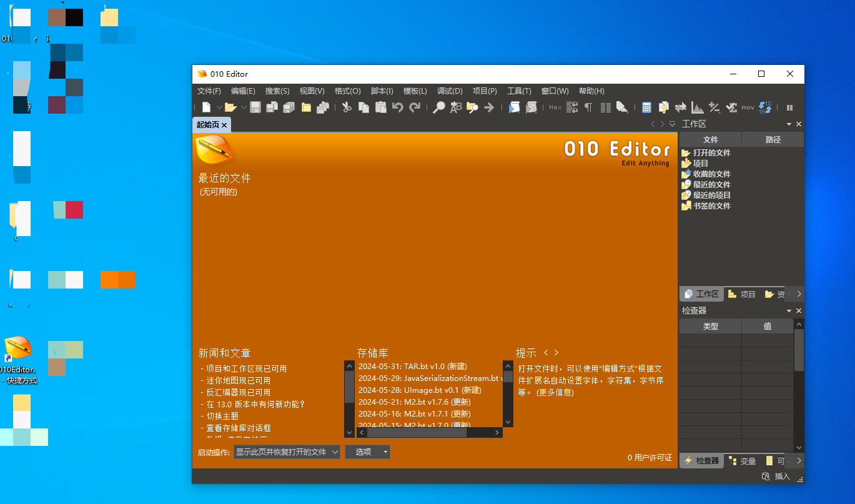Click the Paste clipboard icon

381,107
